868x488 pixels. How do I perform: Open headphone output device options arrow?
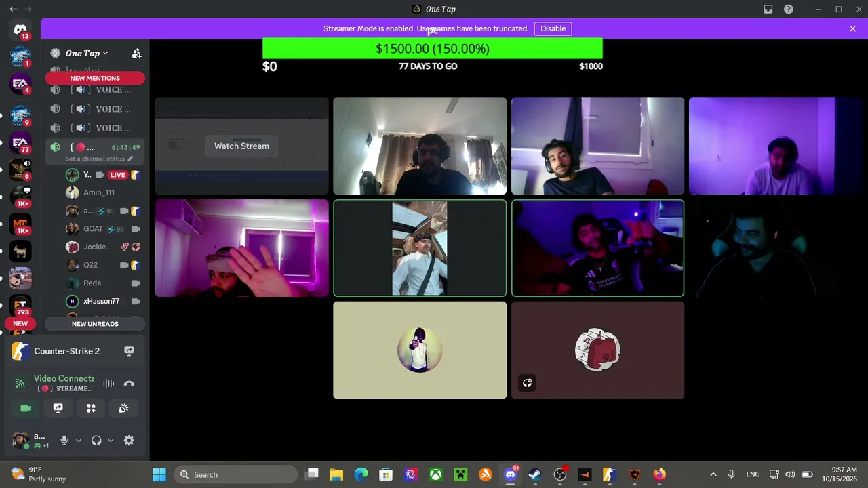coord(111,441)
